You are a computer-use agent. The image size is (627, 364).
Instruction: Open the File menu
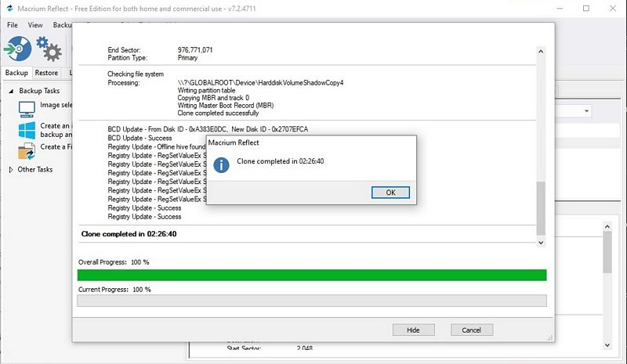[x=13, y=25]
